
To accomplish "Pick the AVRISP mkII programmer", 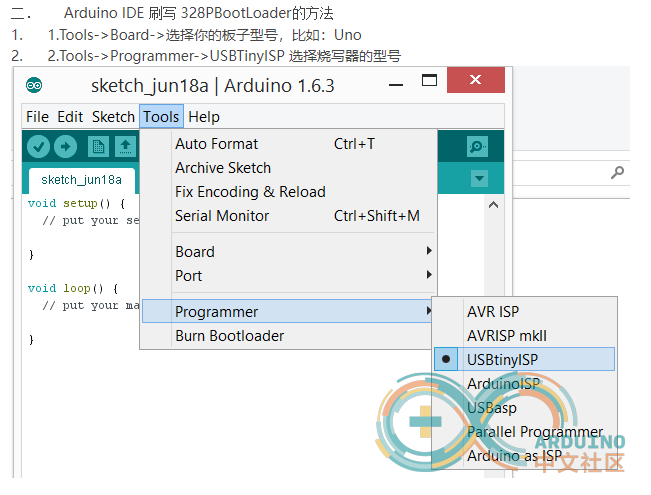I will [507, 336].
